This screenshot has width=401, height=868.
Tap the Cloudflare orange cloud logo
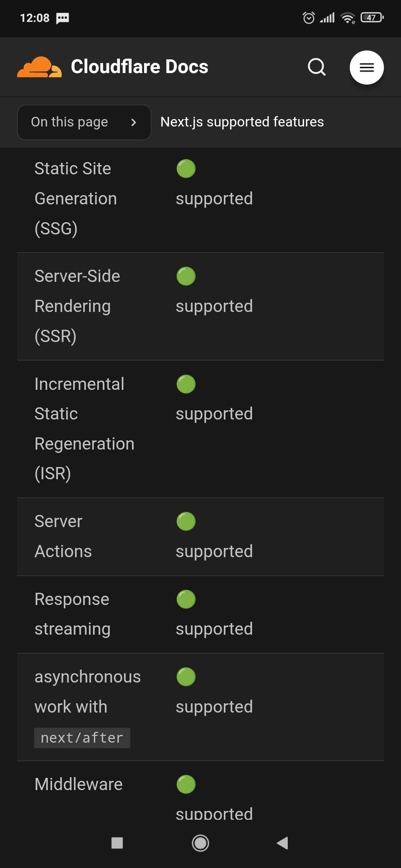[39, 67]
